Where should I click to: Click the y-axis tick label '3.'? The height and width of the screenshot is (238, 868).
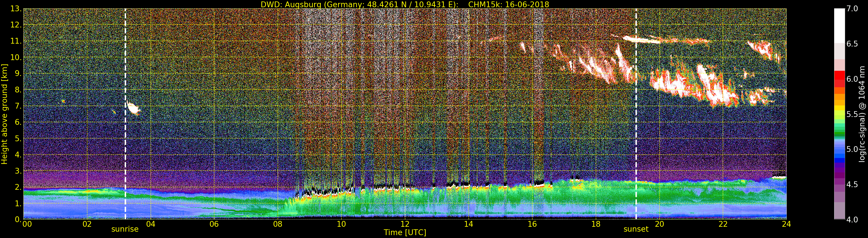18,171
